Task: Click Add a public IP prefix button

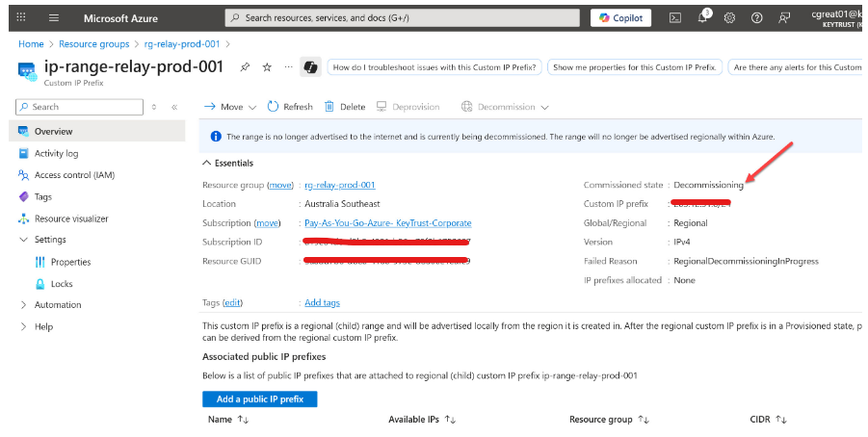Action: [x=259, y=398]
